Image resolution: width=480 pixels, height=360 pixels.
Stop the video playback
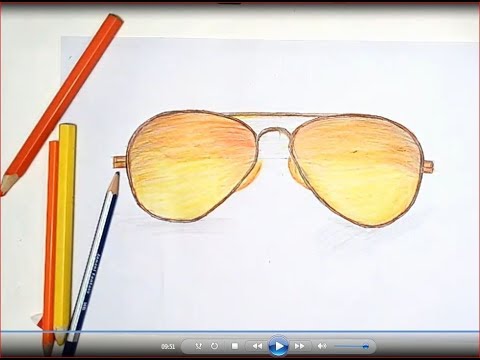click(x=235, y=346)
